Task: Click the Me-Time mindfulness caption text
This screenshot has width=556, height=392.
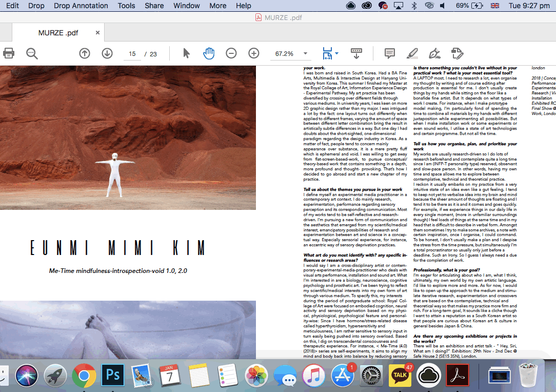Action: 118,271
